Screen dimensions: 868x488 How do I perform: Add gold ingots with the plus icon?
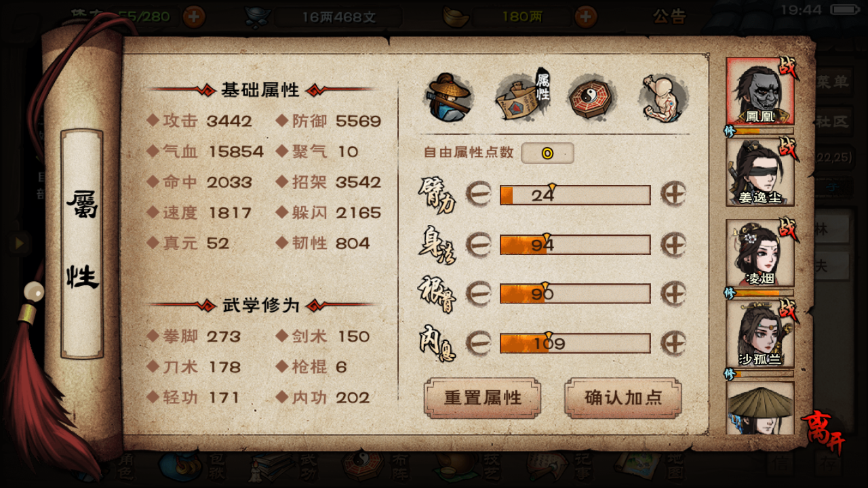[x=586, y=16]
